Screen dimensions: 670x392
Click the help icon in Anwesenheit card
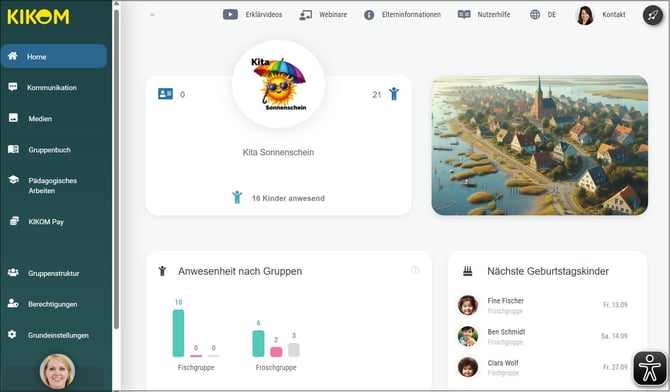415,270
